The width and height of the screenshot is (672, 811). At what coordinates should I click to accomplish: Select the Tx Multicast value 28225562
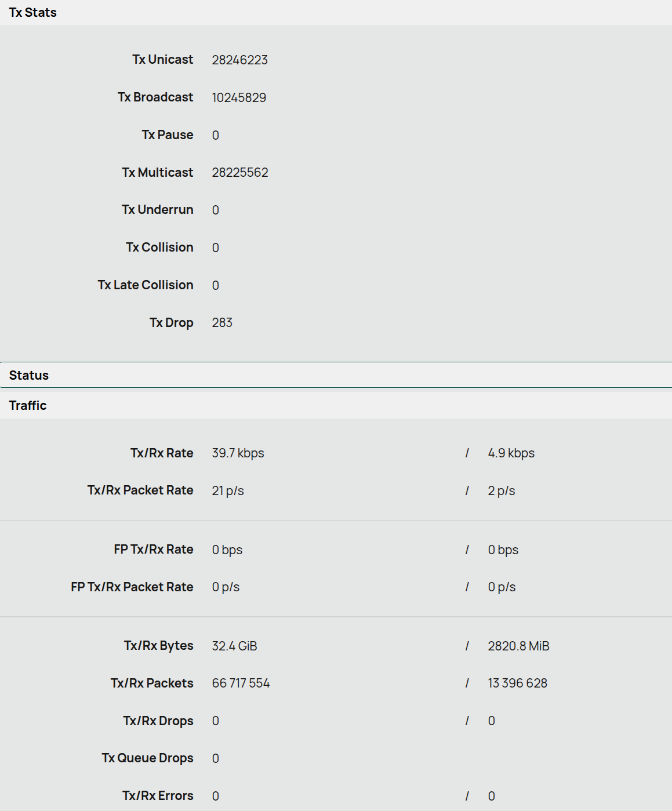click(240, 172)
